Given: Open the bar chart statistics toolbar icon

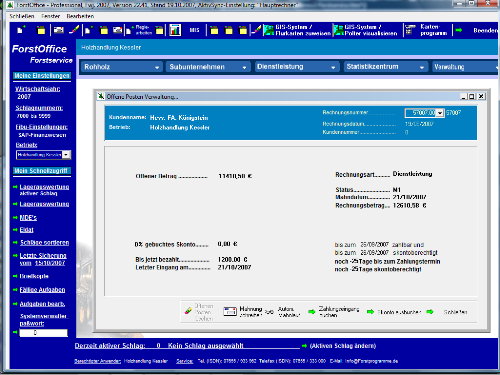Looking at the screenshot, I should pos(175,30).
